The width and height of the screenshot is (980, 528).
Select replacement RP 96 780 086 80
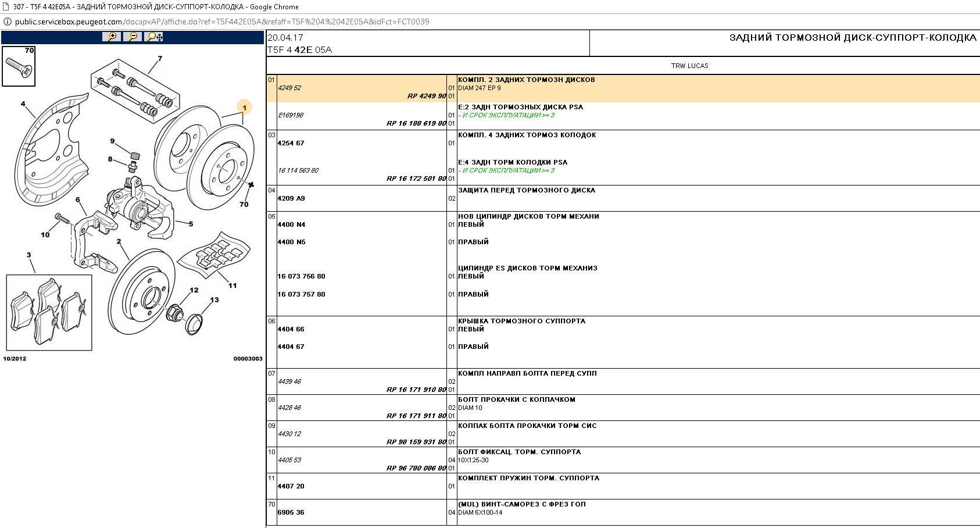416,469
